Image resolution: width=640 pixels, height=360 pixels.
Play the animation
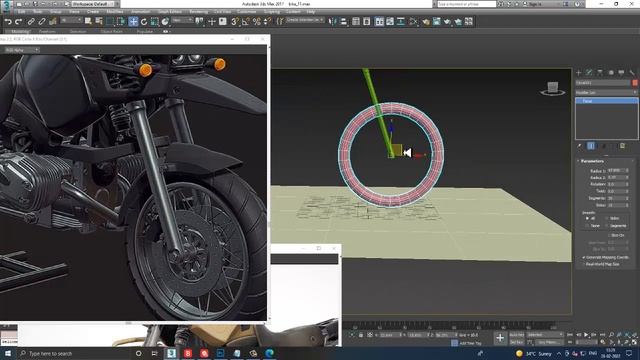[x=586, y=335]
